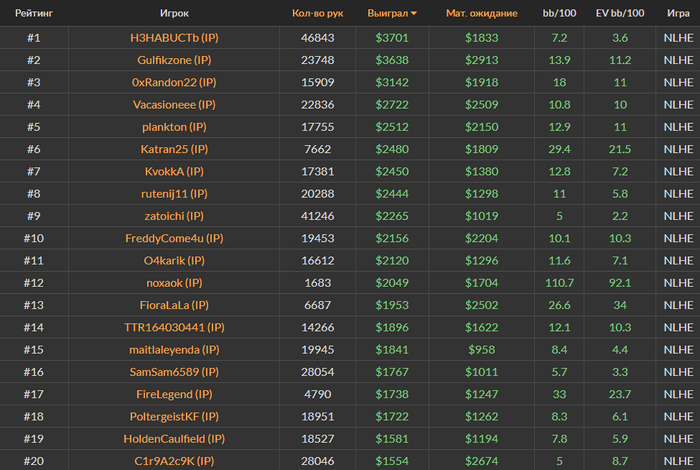The image size is (700, 470).
Task: Click the Рейтинг column header
Action: point(34,13)
